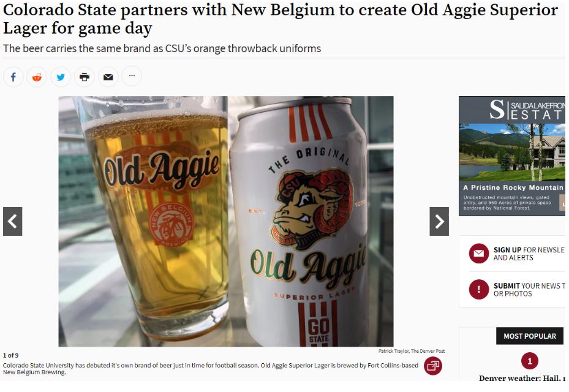Tweet this article via Twitter icon
Viewport: 569px width, 392px height.
(x=61, y=77)
